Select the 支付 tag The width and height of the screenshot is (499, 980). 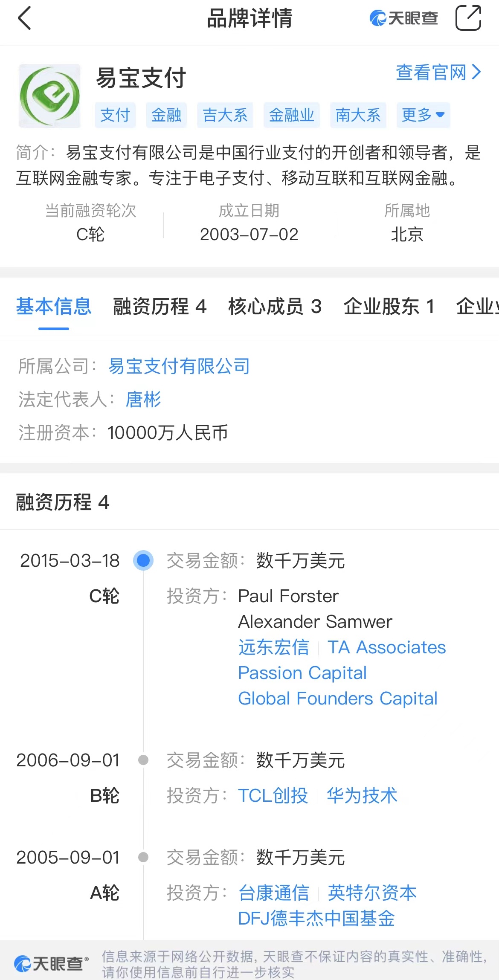tap(115, 115)
